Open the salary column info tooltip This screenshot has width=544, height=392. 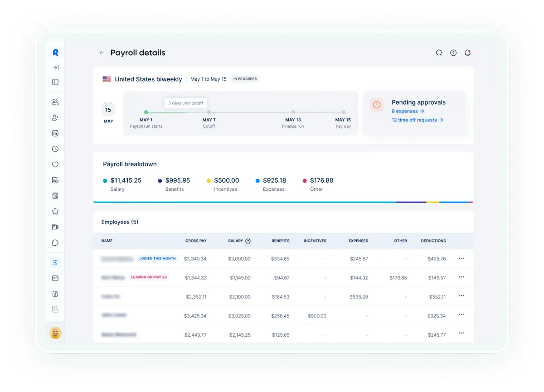coord(248,241)
